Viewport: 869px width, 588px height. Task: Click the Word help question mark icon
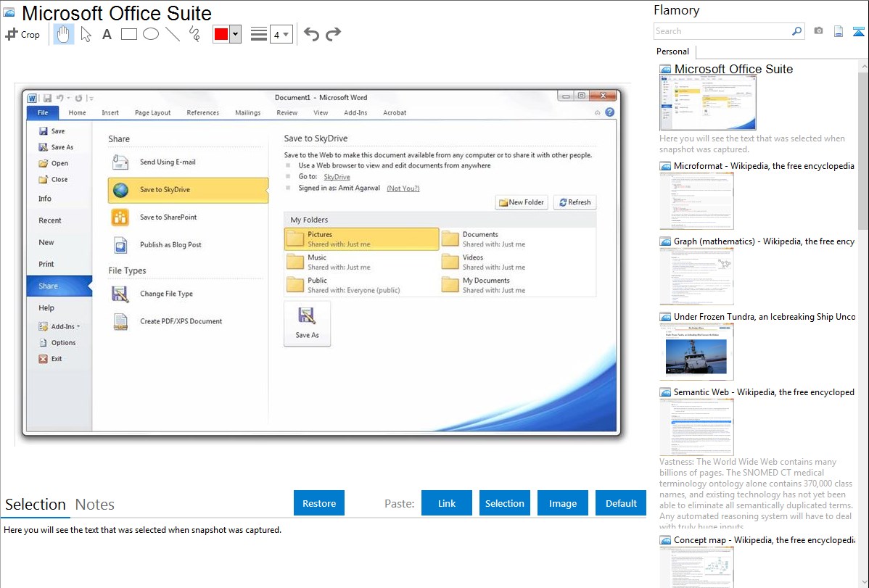pyautogui.click(x=609, y=112)
